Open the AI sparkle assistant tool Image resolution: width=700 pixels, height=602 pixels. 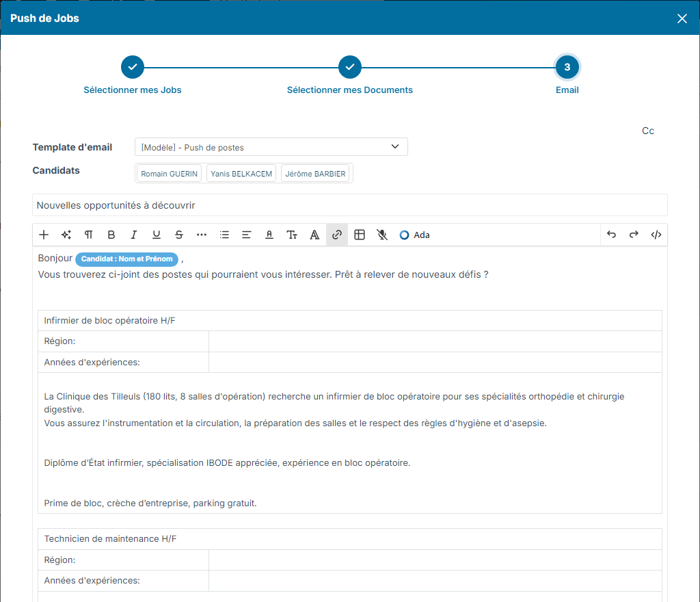[x=66, y=235]
